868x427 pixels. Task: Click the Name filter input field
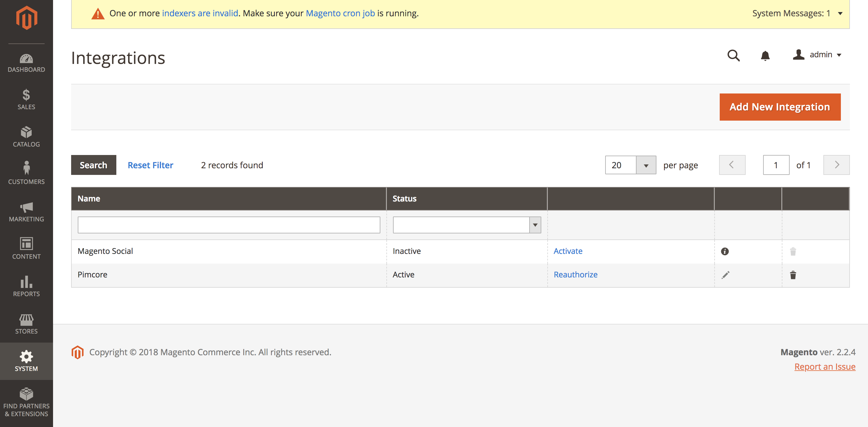[229, 225]
